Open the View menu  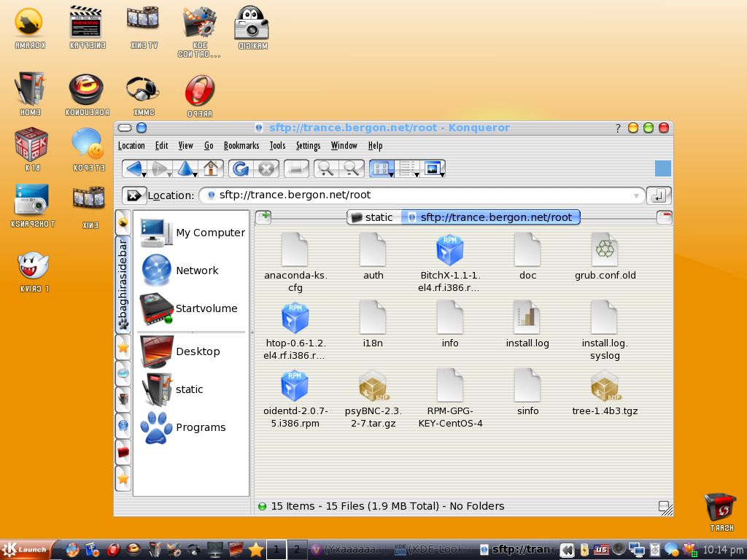pos(186,146)
